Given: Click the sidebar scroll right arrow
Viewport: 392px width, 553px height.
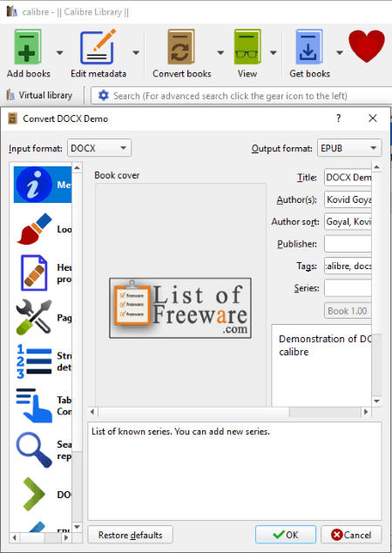Looking at the screenshot, I should (66, 538).
